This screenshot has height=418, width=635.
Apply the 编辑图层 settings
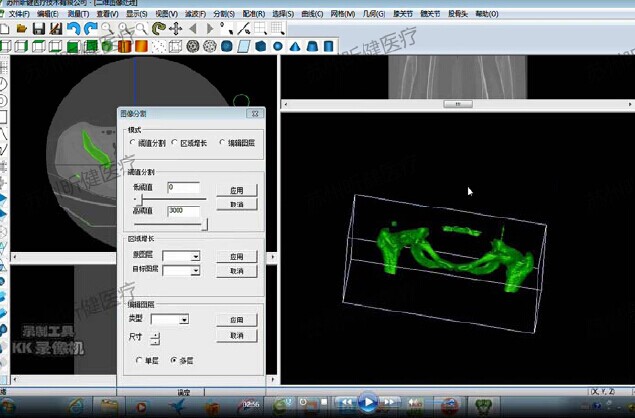coord(237,320)
